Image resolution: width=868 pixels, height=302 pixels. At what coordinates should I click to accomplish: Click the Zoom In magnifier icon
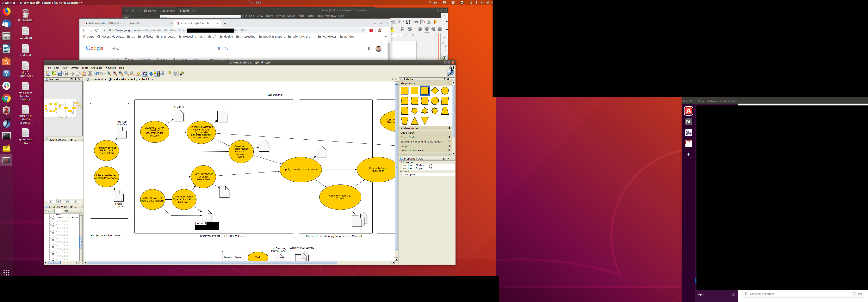pos(109,73)
